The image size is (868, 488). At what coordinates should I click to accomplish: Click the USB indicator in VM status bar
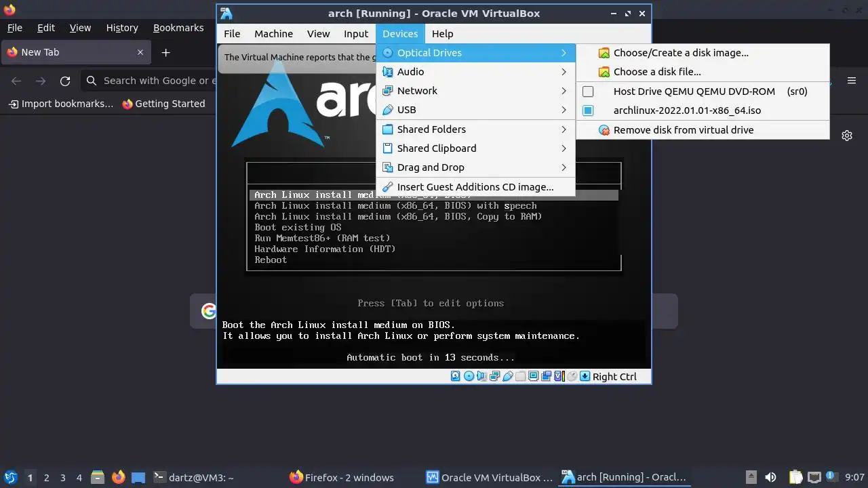(508, 376)
